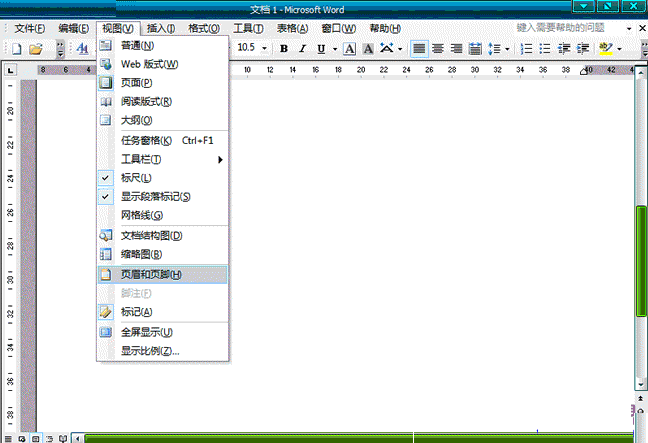Choose 阅读版式(R) view
648x443 pixels.
click(163, 101)
